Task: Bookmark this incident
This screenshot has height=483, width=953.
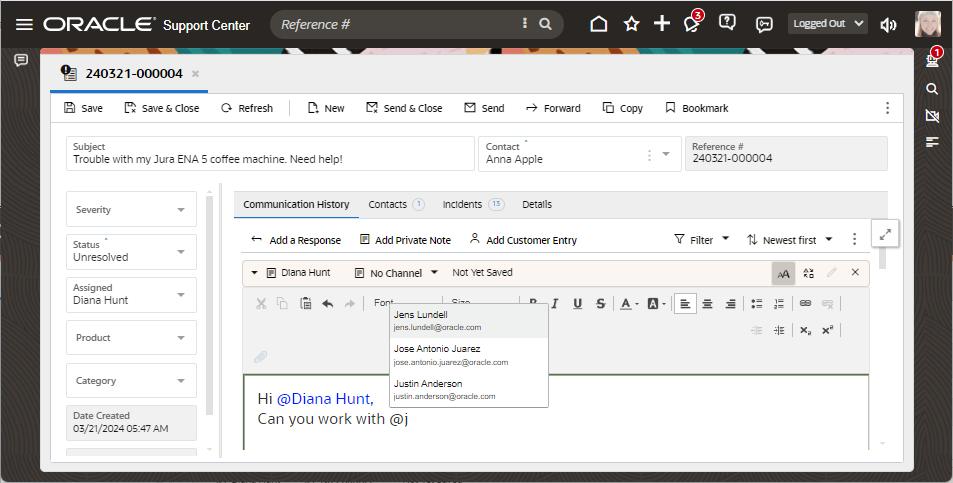Action: point(697,108)
